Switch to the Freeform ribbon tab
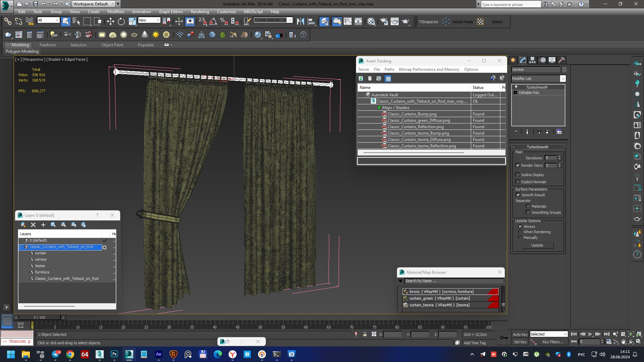 pyautogui.click(x=47, y=45)
